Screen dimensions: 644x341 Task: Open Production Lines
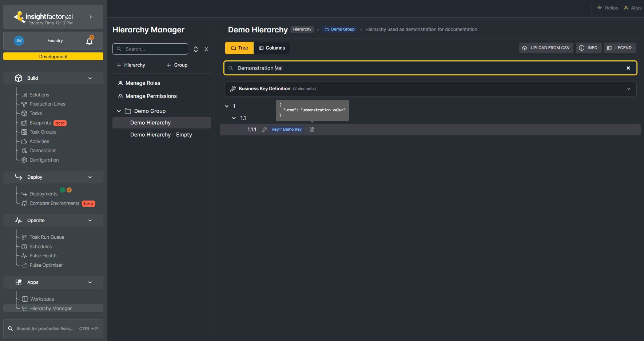coord(47,104)
